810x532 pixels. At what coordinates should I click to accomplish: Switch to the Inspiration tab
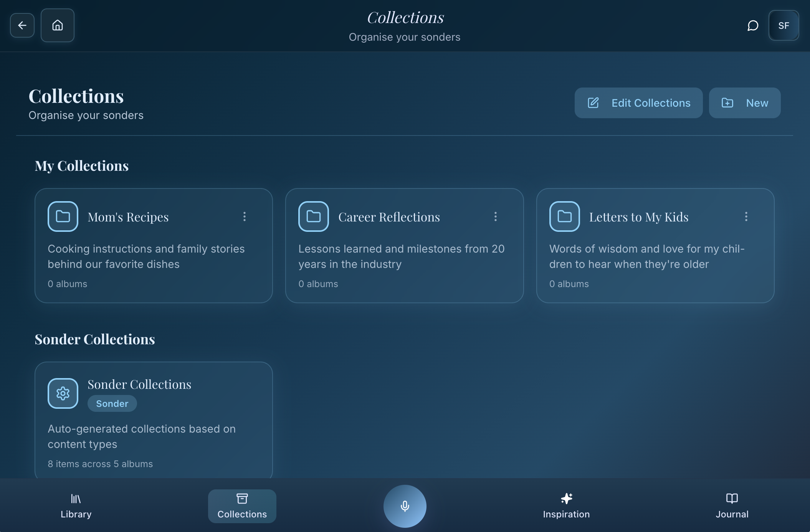(566, 506)
